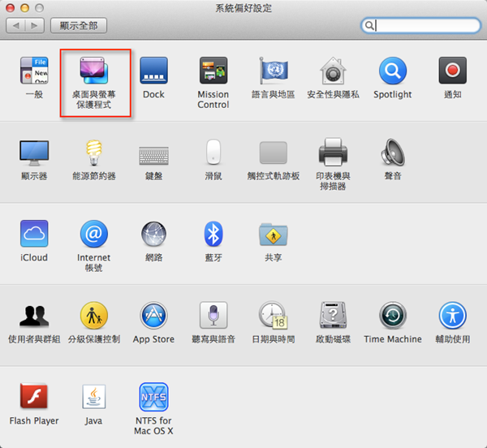Open 聽寫與語音 microphone icon
Viewport: 487px width, 448px height.
pyautogui.click(x=213, y=315)
